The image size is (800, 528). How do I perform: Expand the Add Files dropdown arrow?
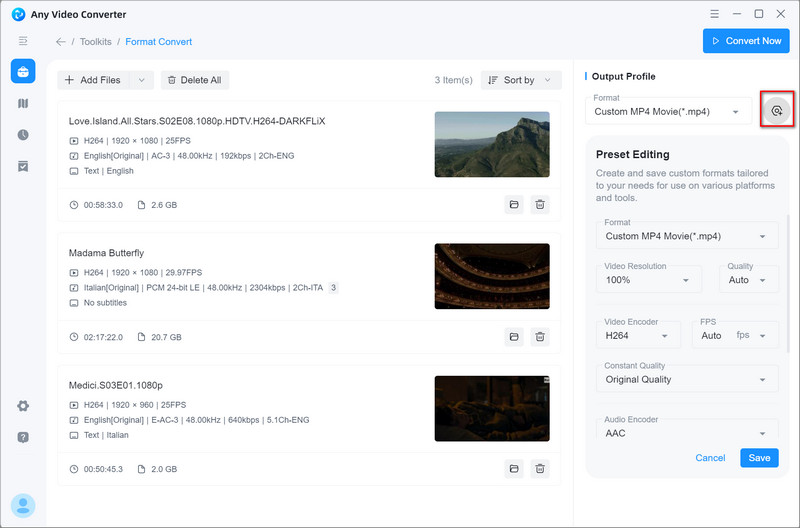click(x=141, y=80)
